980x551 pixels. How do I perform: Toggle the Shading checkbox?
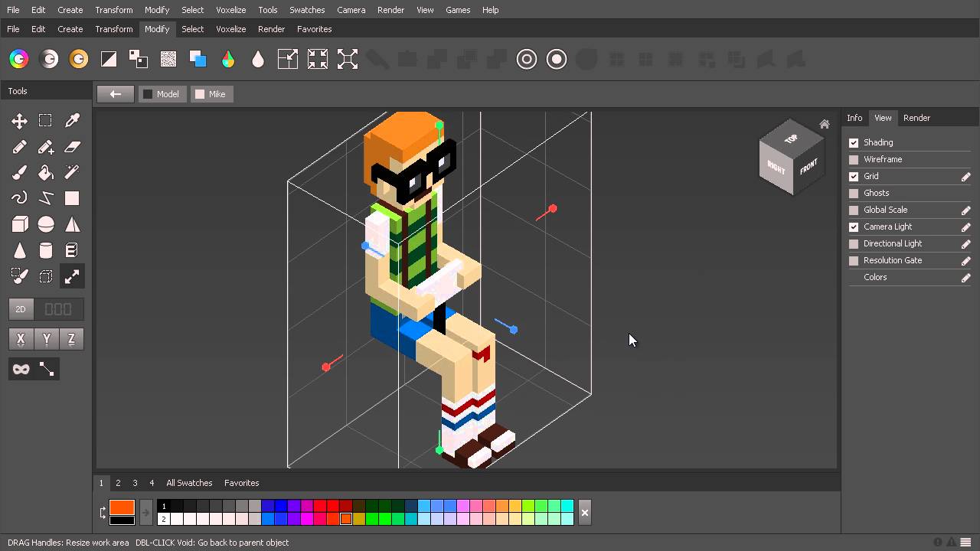pos(854,142)
